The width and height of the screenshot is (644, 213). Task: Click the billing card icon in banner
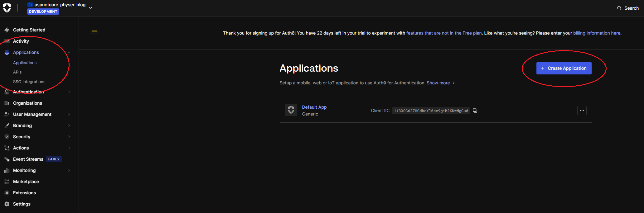pos(94,32)
